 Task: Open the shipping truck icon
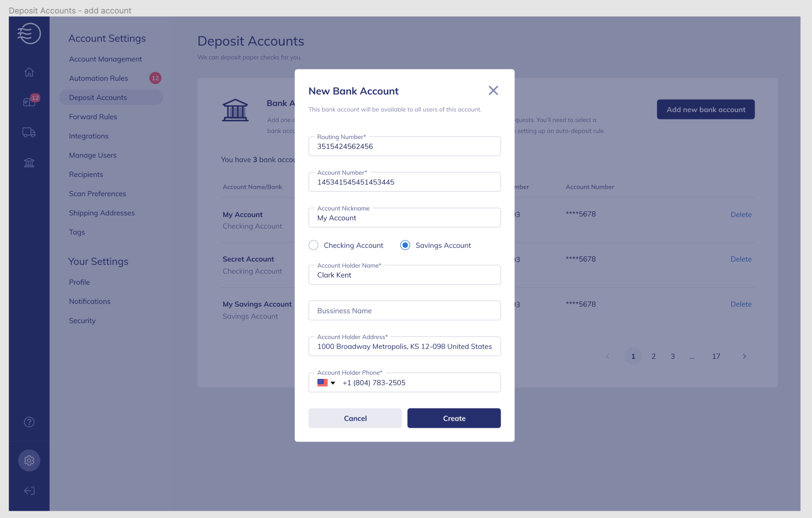pyautogui.click(x=29, y=132)
